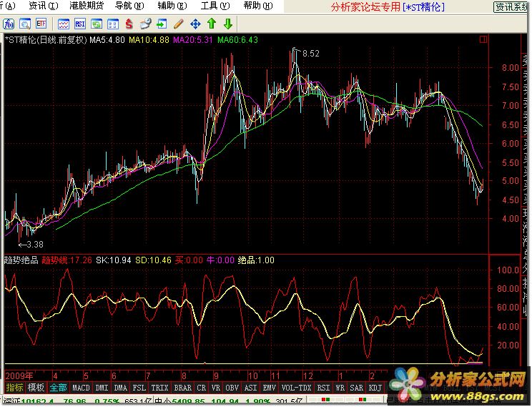Image resolution: width=532 pixels, height=407 pixels.
Task: Select the MACD indicator tab
Action: coord(81,387)
